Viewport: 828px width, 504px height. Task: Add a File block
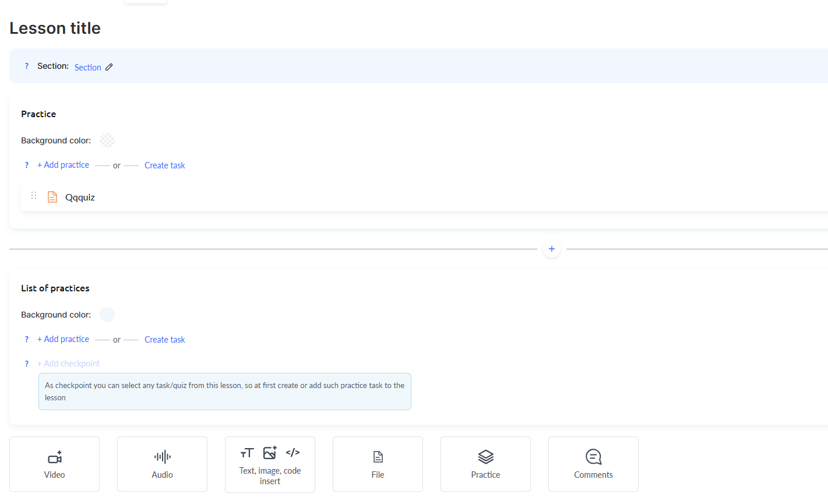tap(378, 464)
